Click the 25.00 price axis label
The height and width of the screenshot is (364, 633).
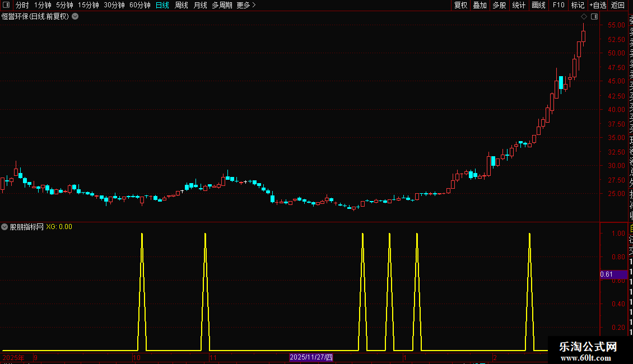[x=616, y=194]
